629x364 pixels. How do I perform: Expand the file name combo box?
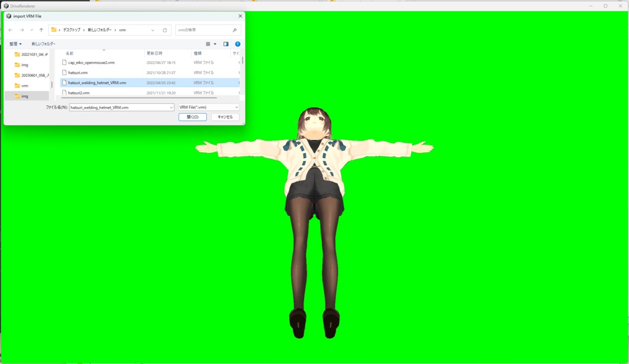coord(172,107)
